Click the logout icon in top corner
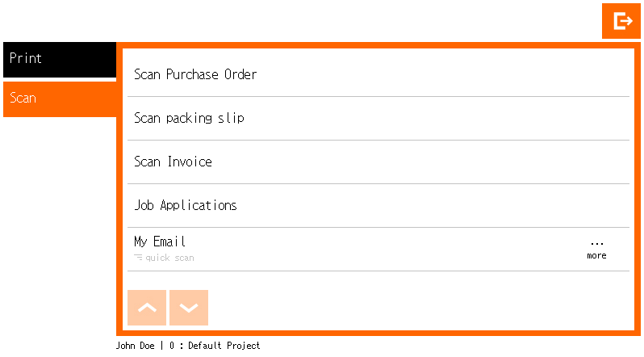 tap(621, 21)
